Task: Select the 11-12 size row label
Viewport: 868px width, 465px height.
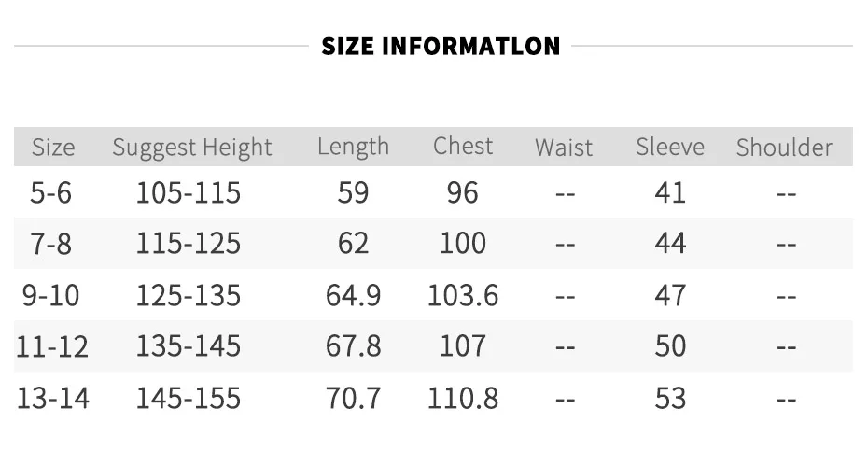Action: click(52, 346)
